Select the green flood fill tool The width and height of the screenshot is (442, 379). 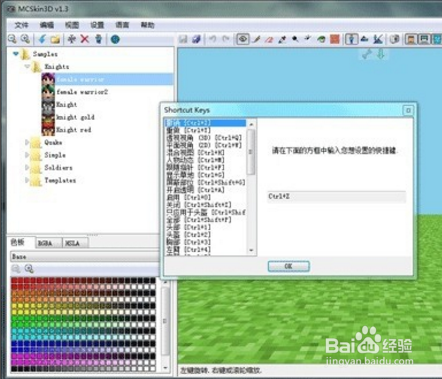click(x=321, y=39)
